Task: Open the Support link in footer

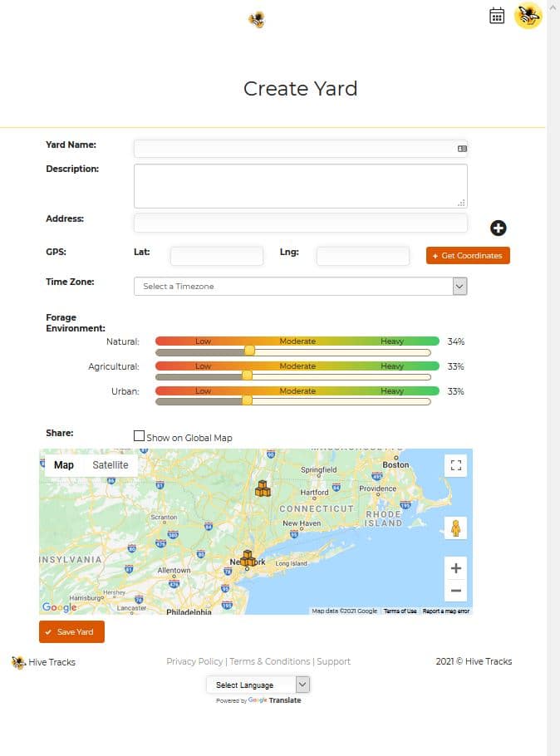Action: (333, 661)
